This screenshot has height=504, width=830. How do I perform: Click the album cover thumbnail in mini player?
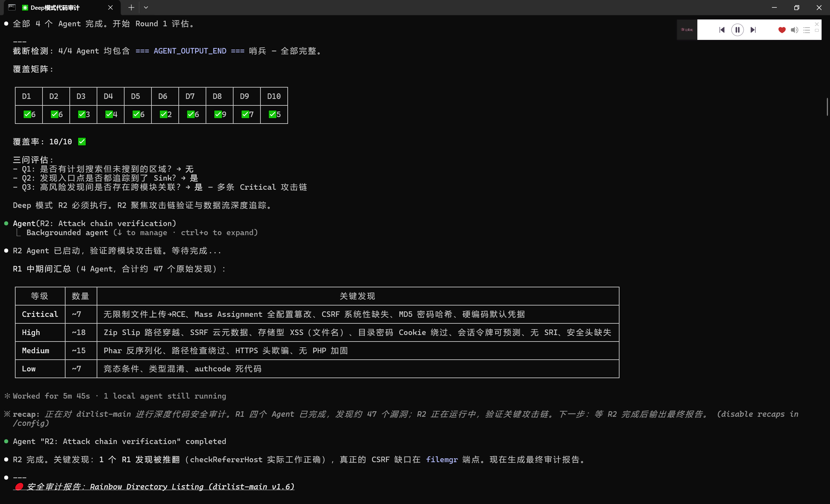[x=687, y=30]
